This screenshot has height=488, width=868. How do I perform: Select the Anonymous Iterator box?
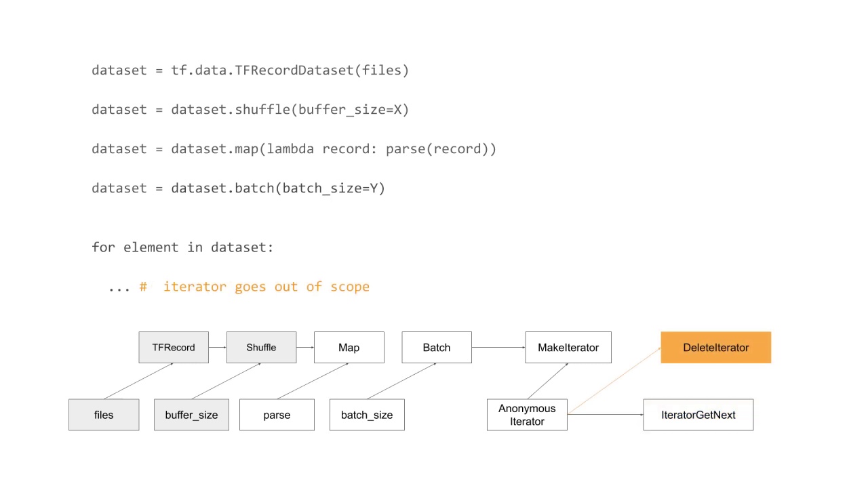(x=527, y=415)
